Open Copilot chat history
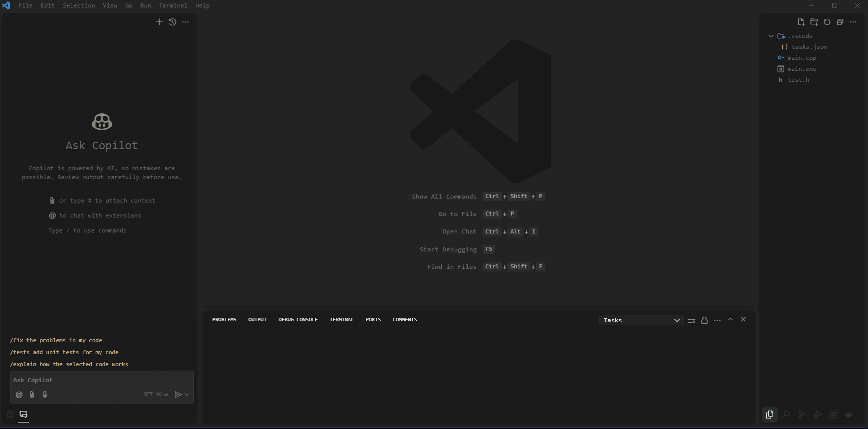 coord(173,22)
